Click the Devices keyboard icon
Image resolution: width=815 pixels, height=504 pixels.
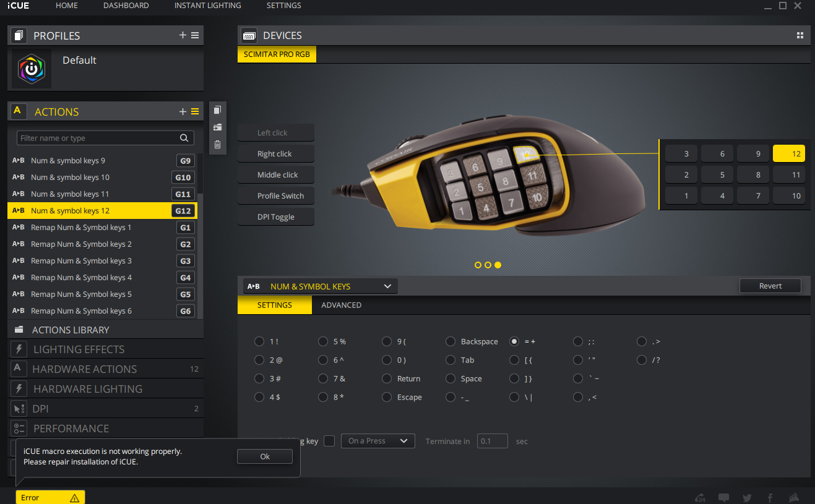point(249,35)
